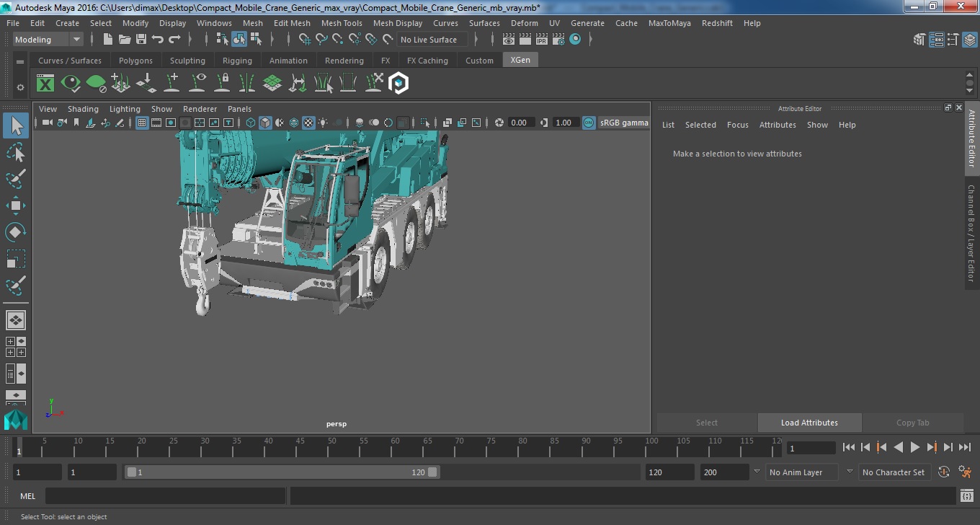This screenshot has width=980, height=525.
Task: Open the XGen window shelf icon
Action: coord(45,84)
